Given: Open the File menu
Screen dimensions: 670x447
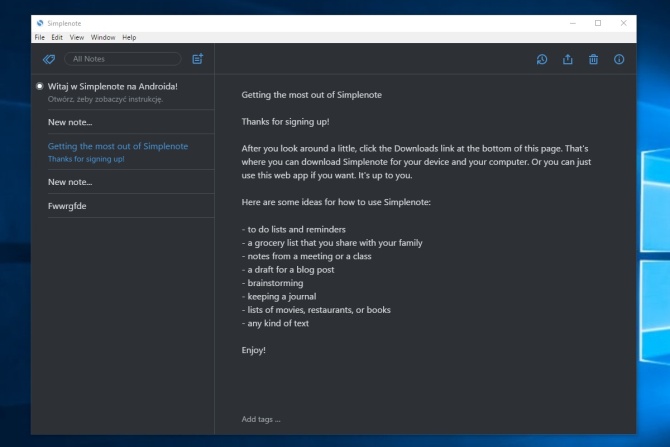Looking at the screenshot, I should (x=40, y=37).
